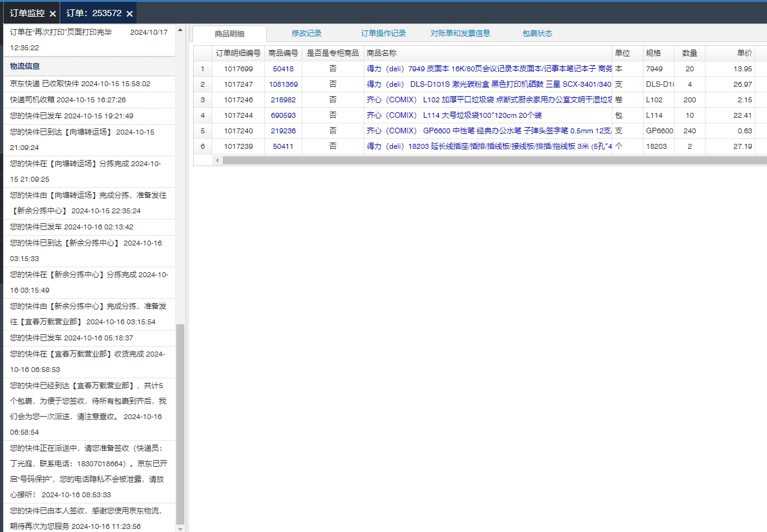The image size is (767, 532).
Task: Open the 齐心 L114 大号垃圾袋 link
Action: 454,115
